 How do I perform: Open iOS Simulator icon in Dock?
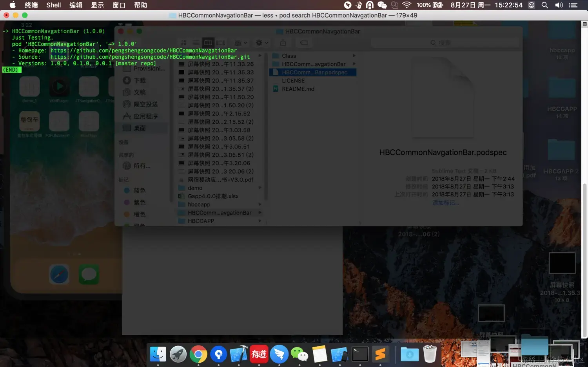coord(339,354)
